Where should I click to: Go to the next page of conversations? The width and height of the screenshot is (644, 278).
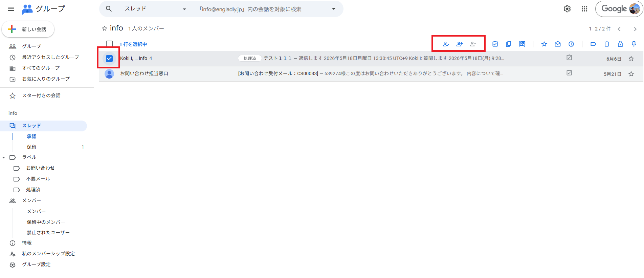(x=635, y=29)
